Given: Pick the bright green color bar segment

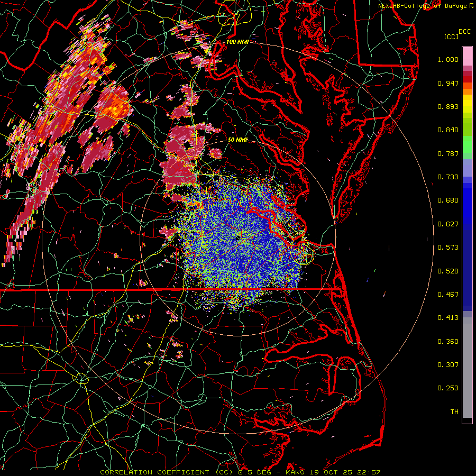Looking at the screenshot, I should click(467, 144).
